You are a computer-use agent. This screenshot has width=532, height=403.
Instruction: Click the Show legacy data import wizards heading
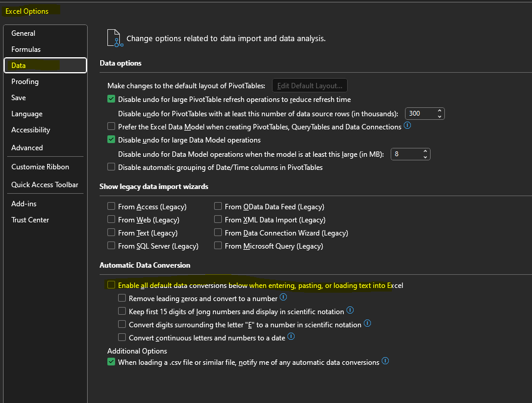pyautogui.click(x=154, y=187)
